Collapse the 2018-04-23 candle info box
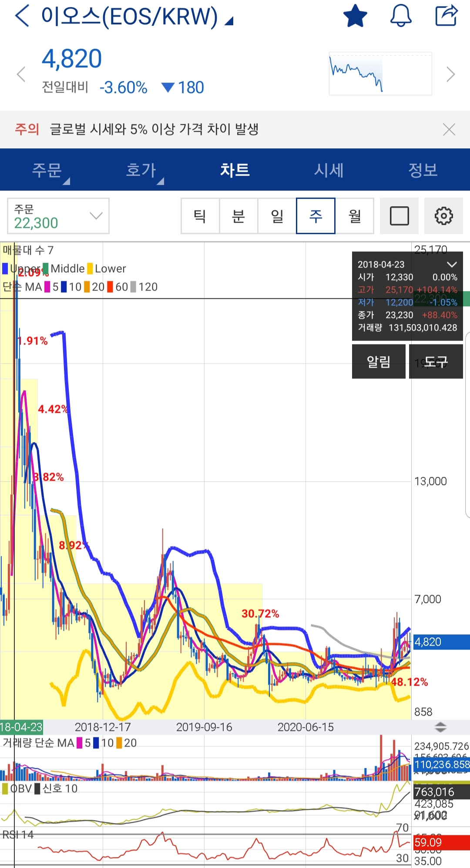470x868 pixels. point(452,264)
